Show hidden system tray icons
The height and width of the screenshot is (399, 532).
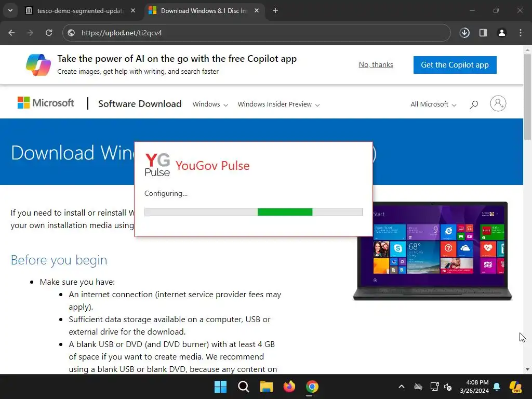click(402, 387)
